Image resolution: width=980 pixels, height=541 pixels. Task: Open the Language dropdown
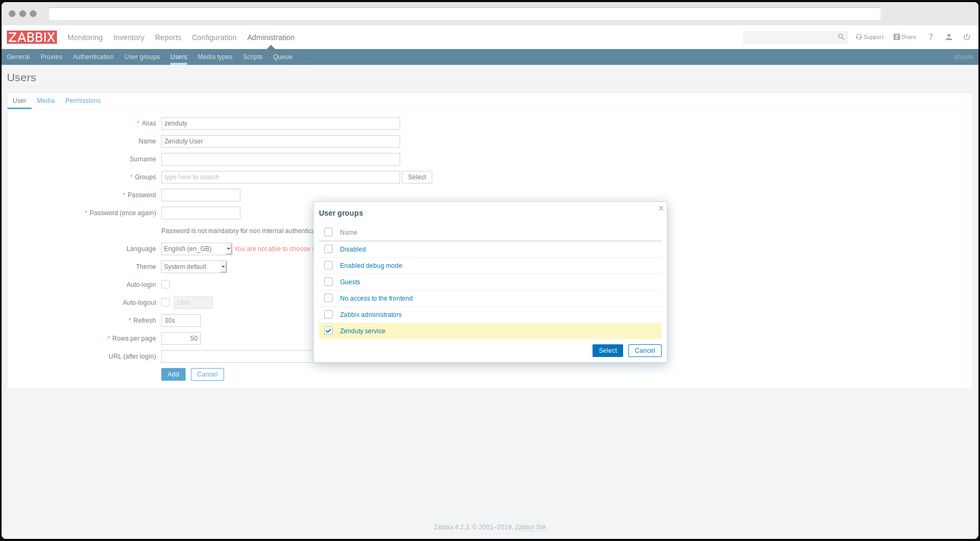(x=197, y=249)
